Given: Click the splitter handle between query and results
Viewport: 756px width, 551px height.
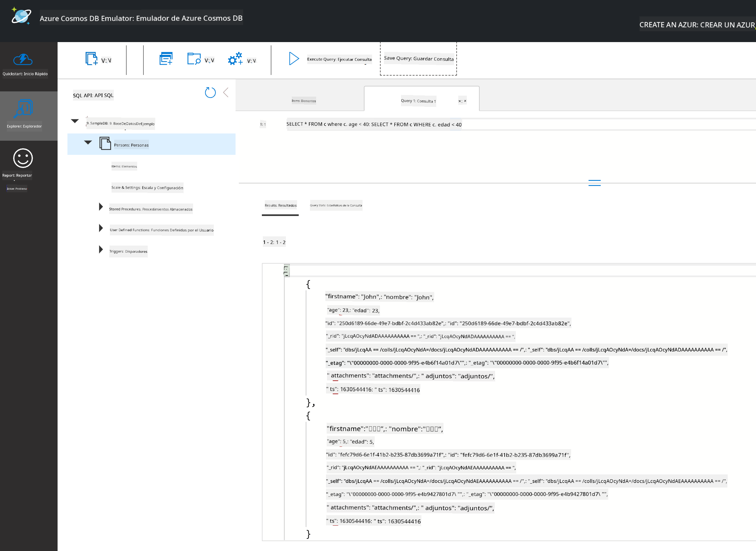Looking at the screenshot, I should (594, 183).
